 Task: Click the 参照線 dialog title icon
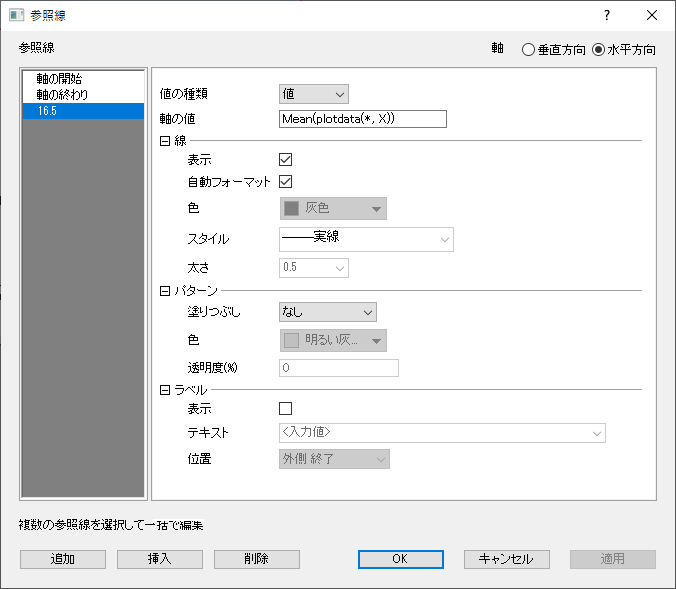coord(16,15)
